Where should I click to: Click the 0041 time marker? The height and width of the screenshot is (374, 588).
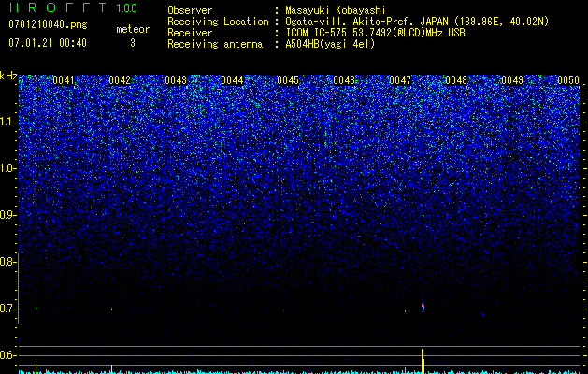[x=64, y=80]
